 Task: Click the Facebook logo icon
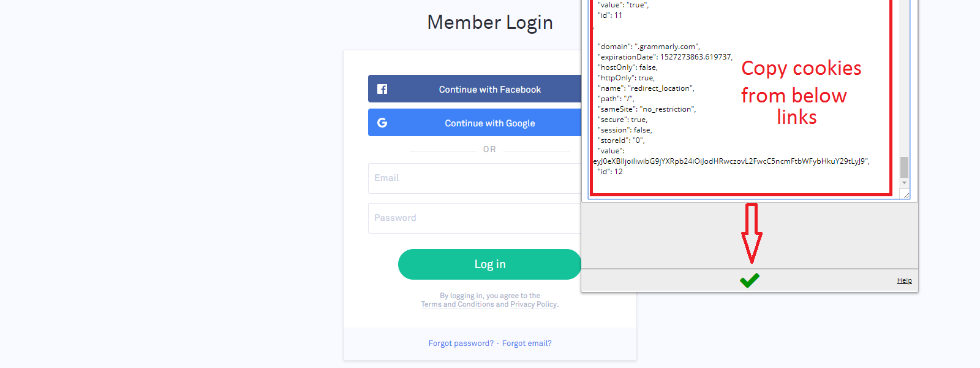pos(382,89)
